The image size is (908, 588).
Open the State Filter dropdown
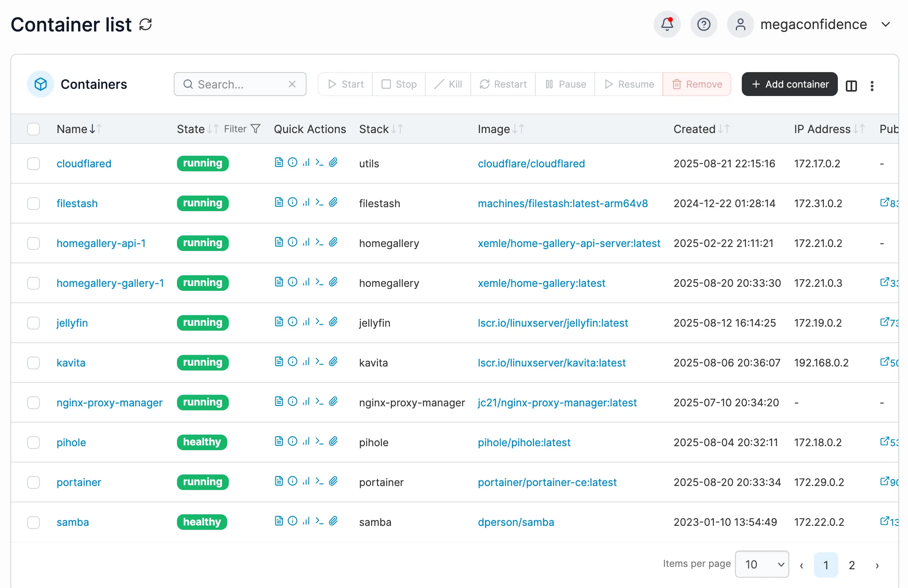coord(242,129)
